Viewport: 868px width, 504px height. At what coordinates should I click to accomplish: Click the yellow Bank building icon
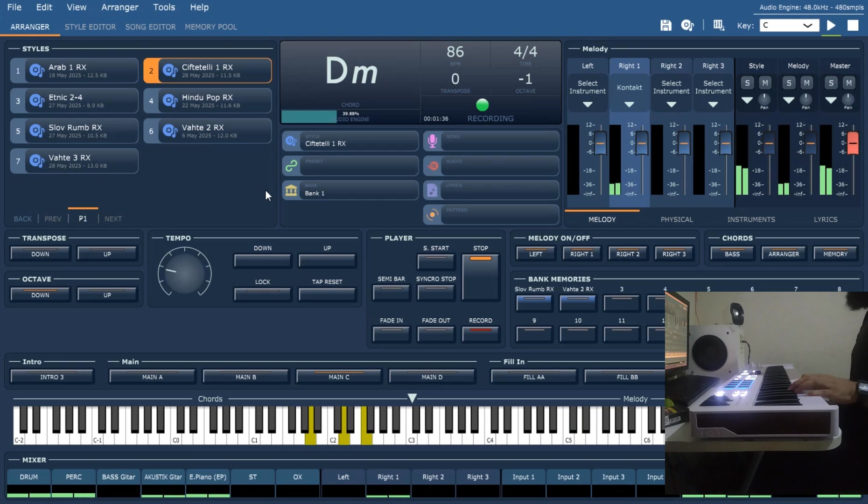click(x=291, y=190)
